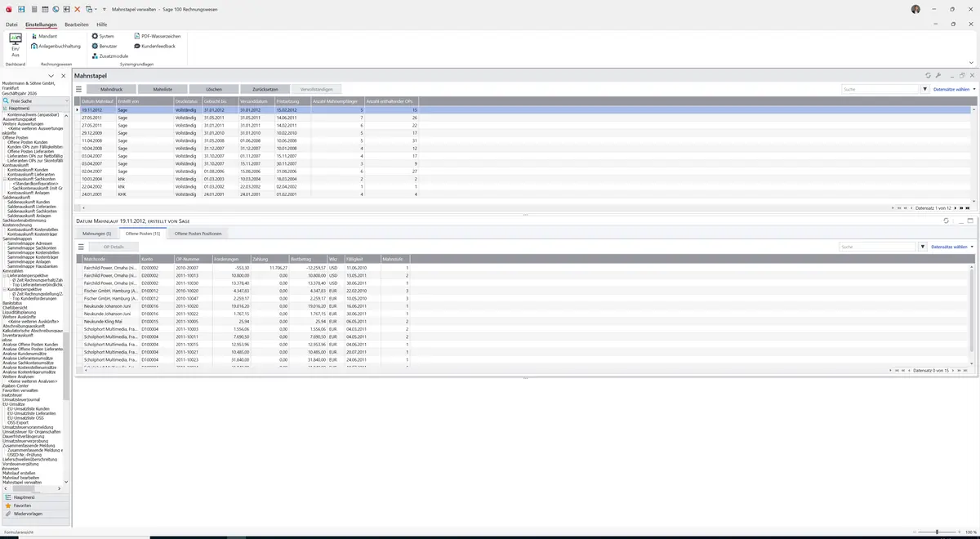
Task: Open Kundenfeedback from the ribbon
Action: tap(154, 46)
